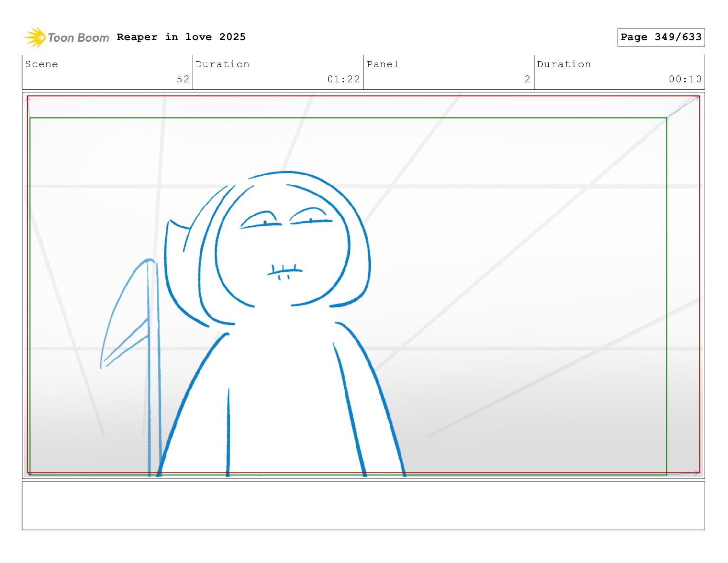728x563 pixels.
Task: Select the title text 'Reaper in love 2025'
Action: 181,37
